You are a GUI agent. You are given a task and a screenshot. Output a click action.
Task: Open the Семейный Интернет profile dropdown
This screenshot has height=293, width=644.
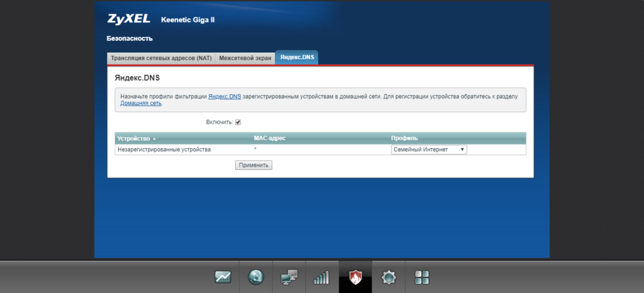click(429, 149)
